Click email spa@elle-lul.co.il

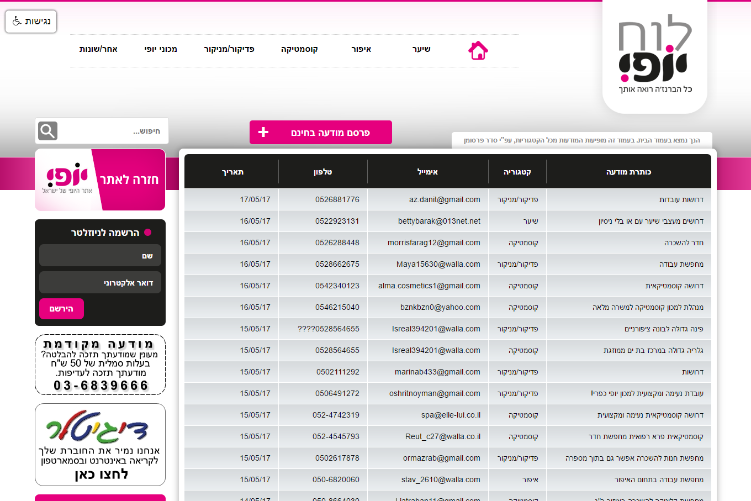tap(451, 415)
